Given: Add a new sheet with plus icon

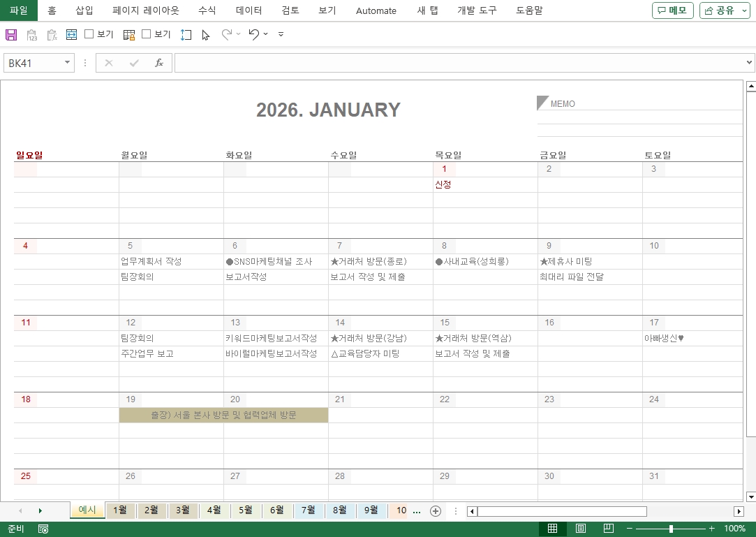Looking at the screenshot, I should click(x=436, y=510).
